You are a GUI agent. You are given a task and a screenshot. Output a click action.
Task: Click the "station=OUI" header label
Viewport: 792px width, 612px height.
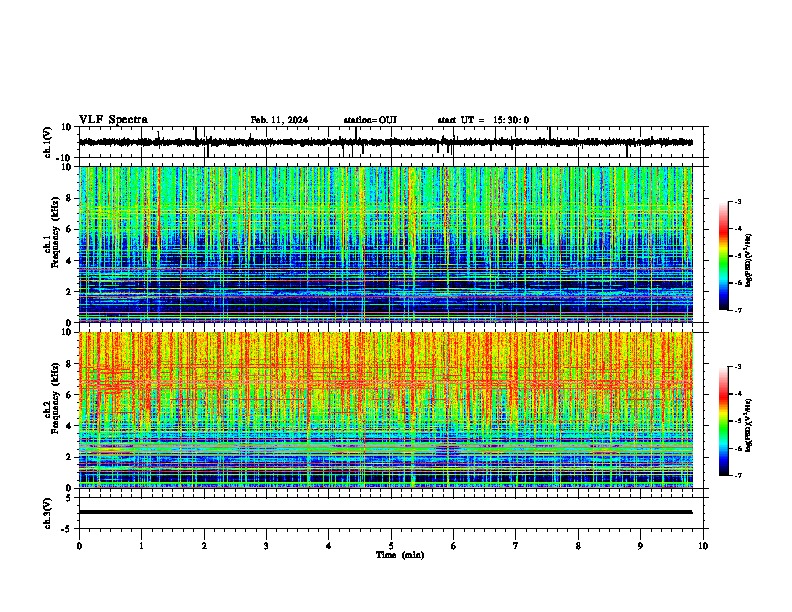click(370, 120)
